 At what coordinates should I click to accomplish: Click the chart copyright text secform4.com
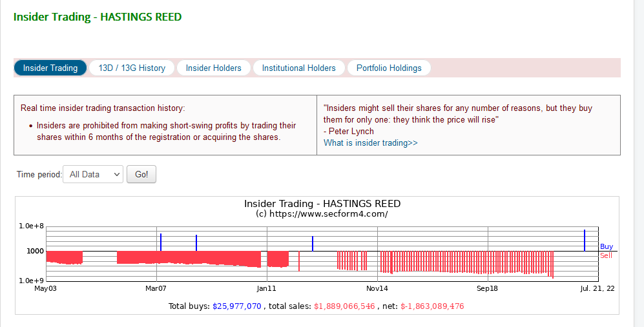pos(322,213)
